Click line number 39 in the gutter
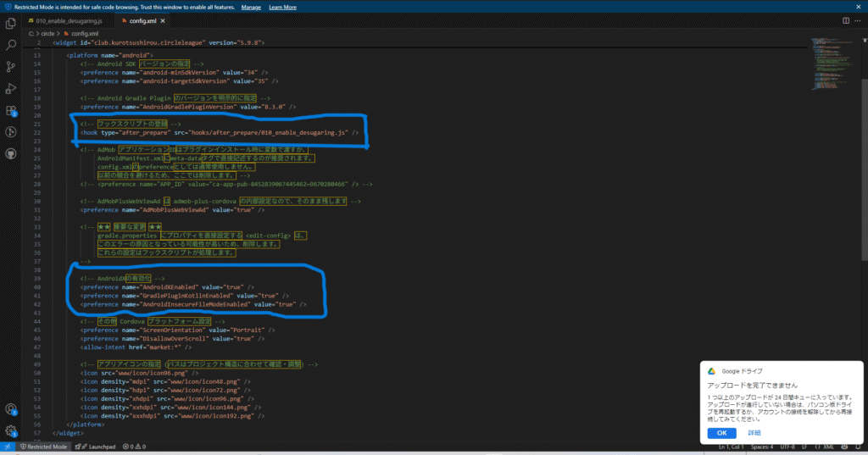Viewport: 868px width, 455px height. (37, 279)
